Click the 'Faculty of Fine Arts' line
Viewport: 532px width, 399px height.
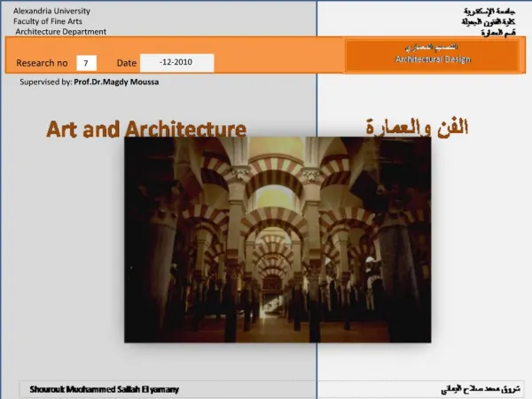tap(48, 21)
